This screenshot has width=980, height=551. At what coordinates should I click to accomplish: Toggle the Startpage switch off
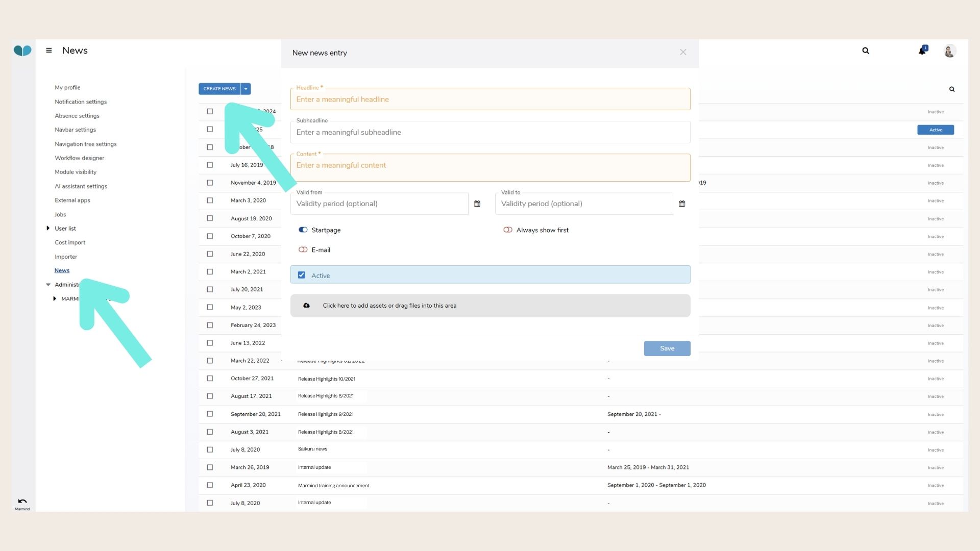pos(303,230)
